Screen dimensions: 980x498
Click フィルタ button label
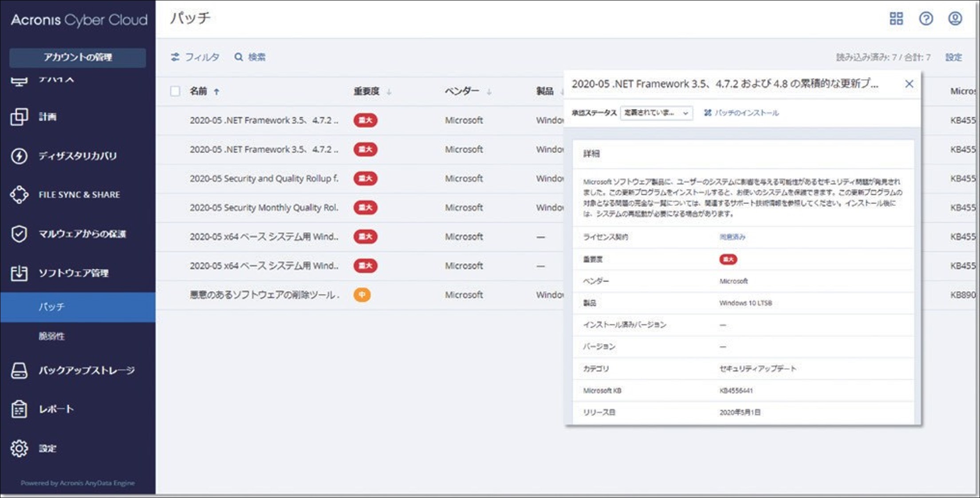[x=202, y=57]
